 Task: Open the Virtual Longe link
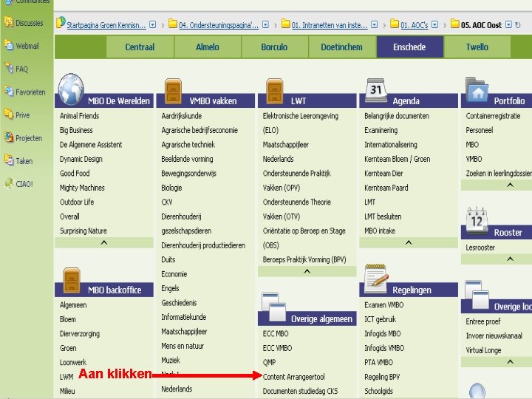[x=483, y=350]
